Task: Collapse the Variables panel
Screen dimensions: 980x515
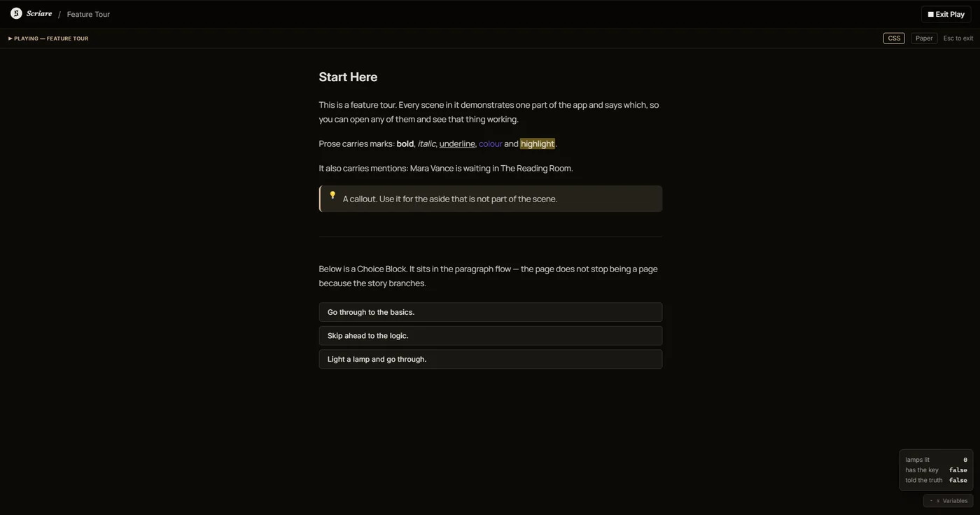Action: pyautogui.click(x=948, y=500)
